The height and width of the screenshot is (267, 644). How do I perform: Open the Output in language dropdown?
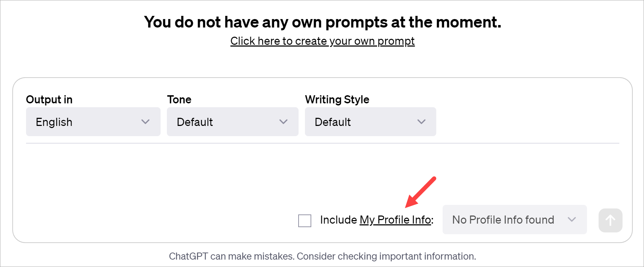(x=93, y=122)
